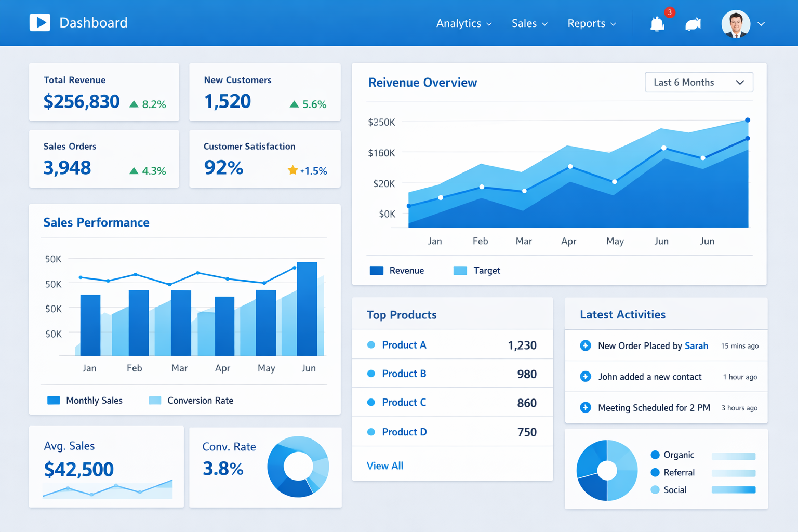Open the notifications bell icon
This screenshot has width=798, height=532.
pyautogui.click(x=657, y=24)
